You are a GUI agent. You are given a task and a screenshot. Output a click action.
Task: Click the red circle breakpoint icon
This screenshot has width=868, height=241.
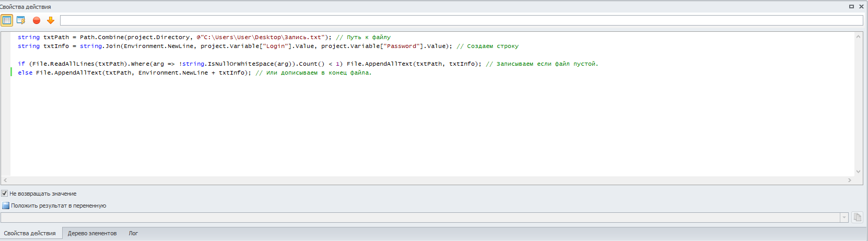tap(37, 20)
